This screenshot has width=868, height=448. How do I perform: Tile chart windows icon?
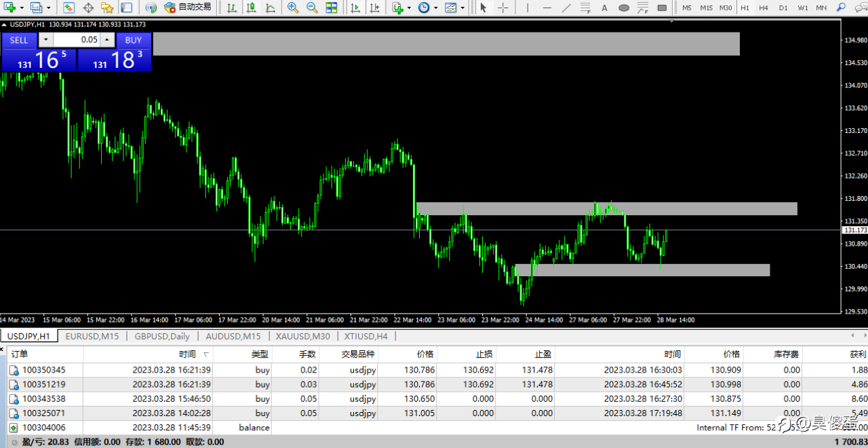(x=331, y=7)
